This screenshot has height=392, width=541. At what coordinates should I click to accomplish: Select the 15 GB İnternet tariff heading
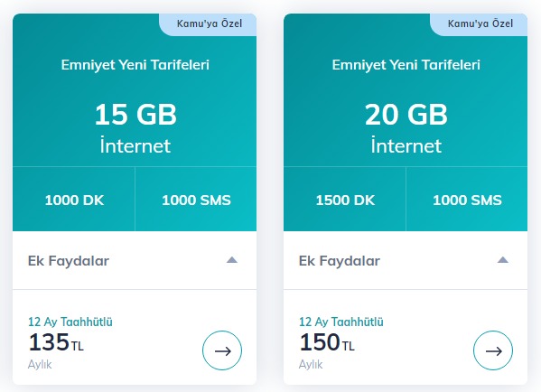pos(135,128)
